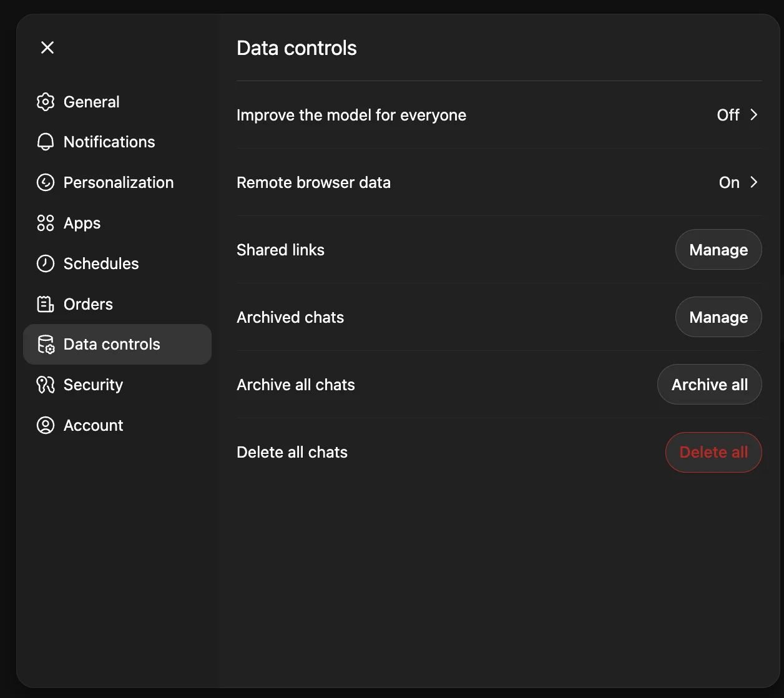Open Account settings
Image resolution: width=784 pixels, height=698 pixels.
coord(117,425)
